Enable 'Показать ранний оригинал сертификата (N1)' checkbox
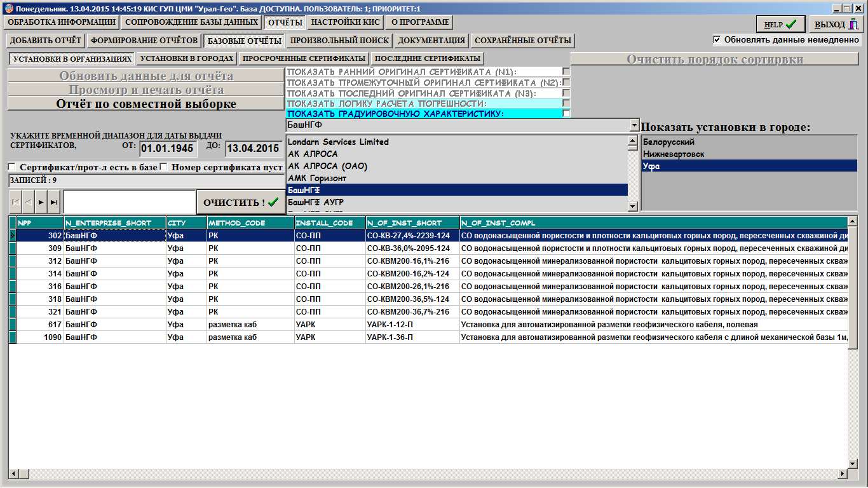 566,72
